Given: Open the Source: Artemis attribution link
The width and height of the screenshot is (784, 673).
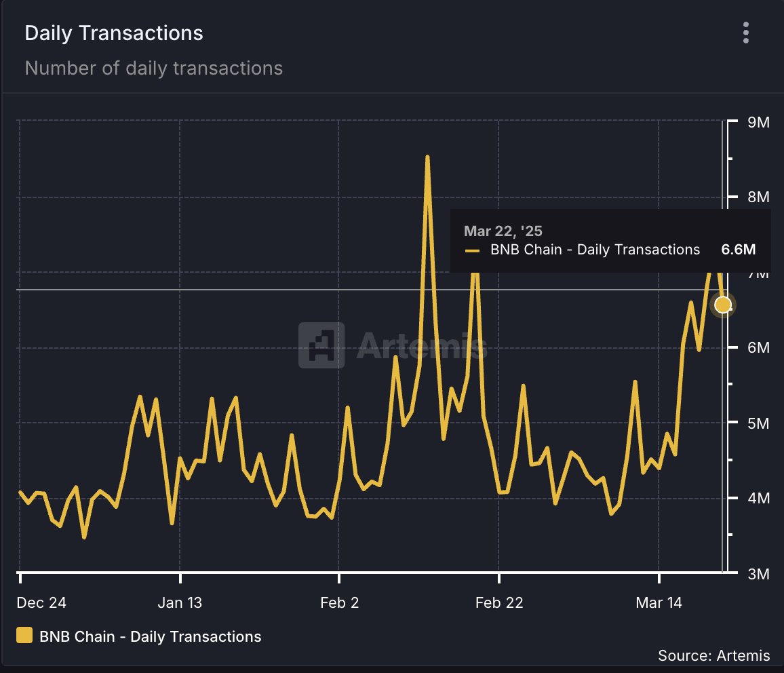Looking at the screenshot, I should tap(713, 655).
